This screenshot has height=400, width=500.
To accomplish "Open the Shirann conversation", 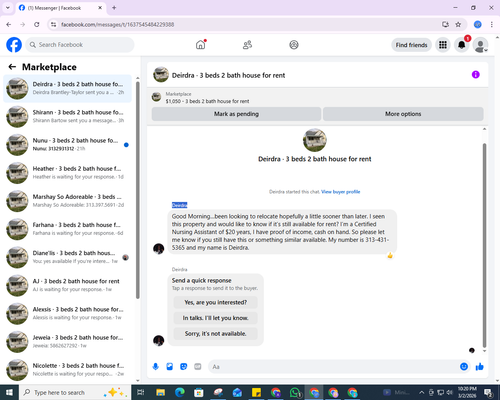I will 67,116.
